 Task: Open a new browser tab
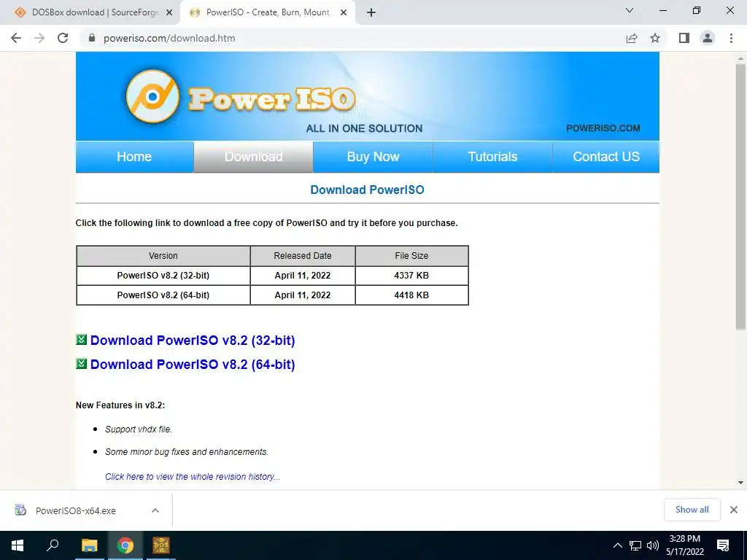click(371, 12)
